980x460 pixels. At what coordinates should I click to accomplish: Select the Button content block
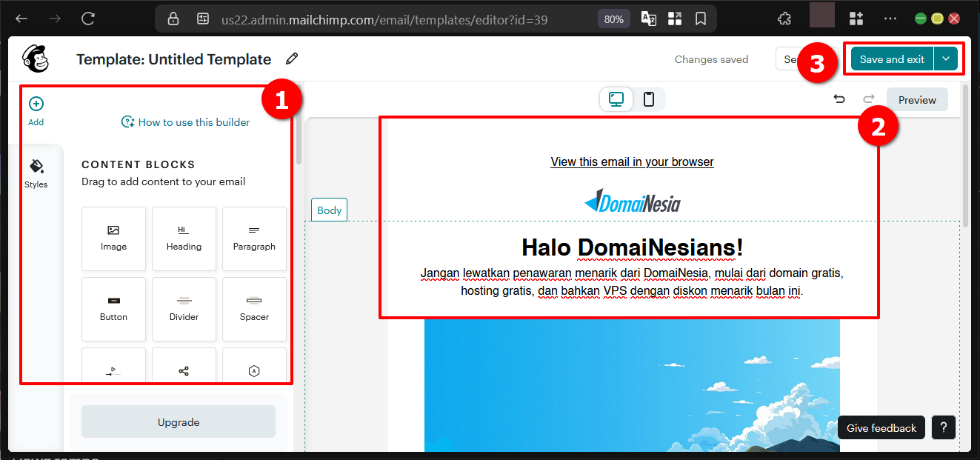pyautogui.click(x=113, y=309)
